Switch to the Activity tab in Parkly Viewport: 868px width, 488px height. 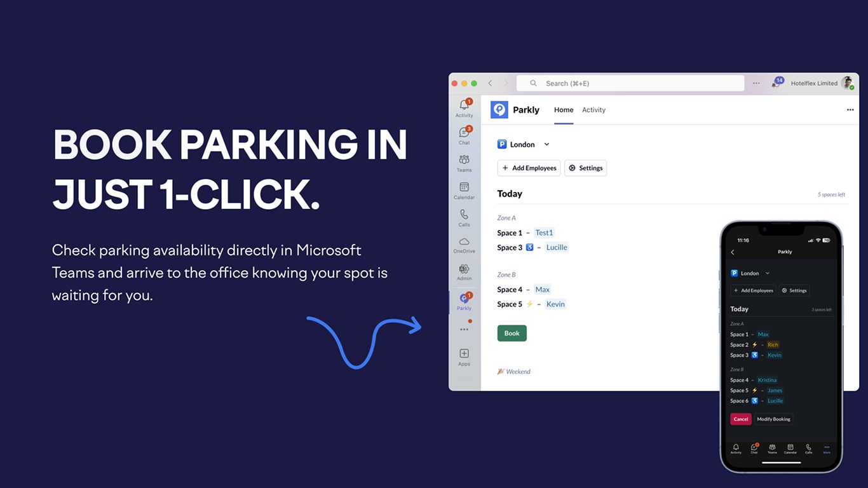[593, 110]
